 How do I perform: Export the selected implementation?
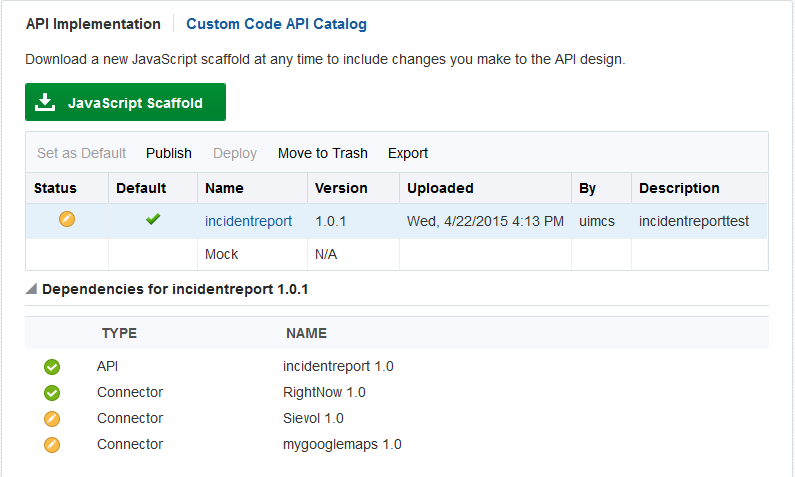(x=408, y=153)
